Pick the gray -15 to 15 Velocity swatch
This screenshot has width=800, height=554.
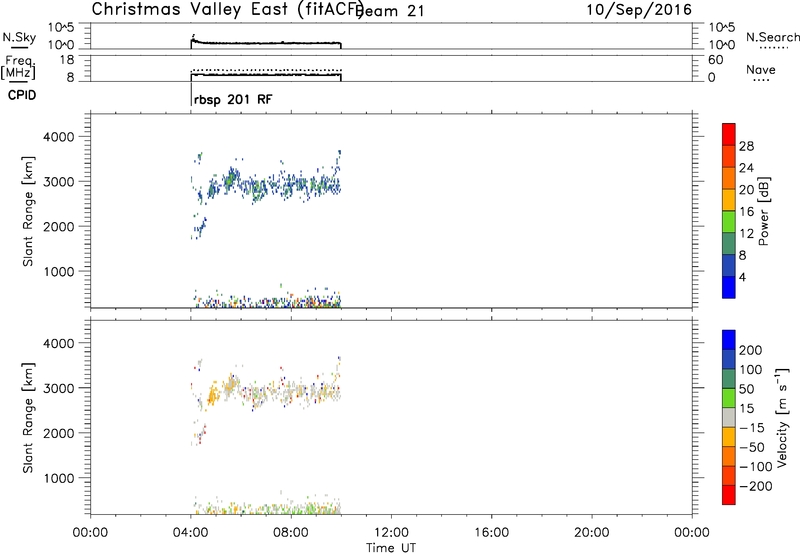point(729,417)
